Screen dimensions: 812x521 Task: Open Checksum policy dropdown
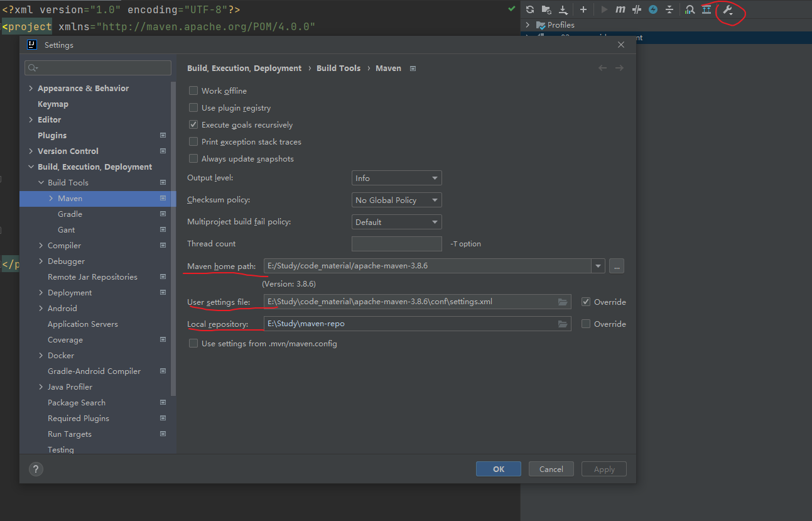click(397, 200)
